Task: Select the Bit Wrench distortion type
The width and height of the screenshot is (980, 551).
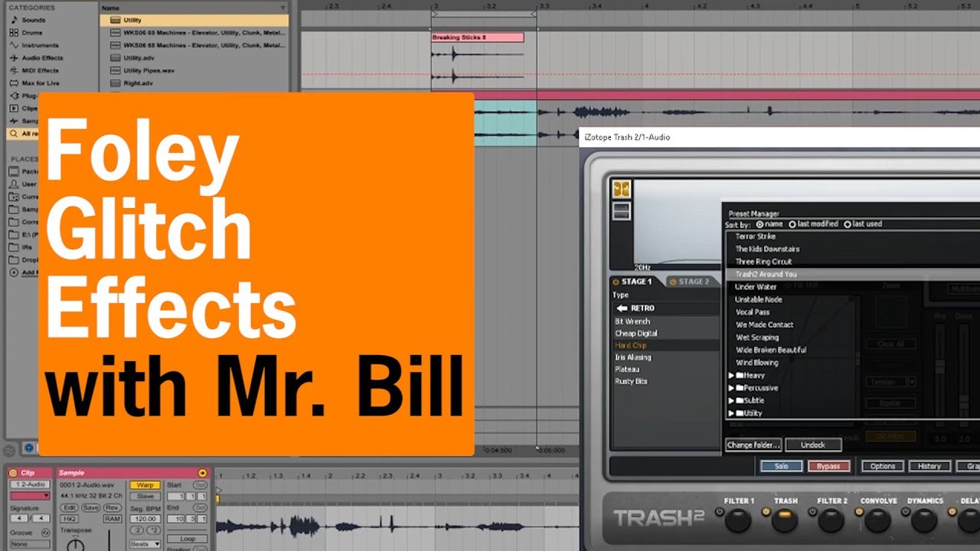Action: click(632, 321)
